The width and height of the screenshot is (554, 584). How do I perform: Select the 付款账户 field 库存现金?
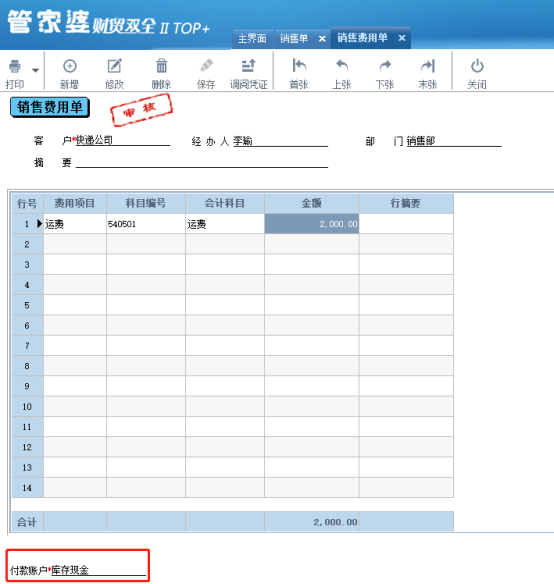pyautogui.click(x=98, y=569)
